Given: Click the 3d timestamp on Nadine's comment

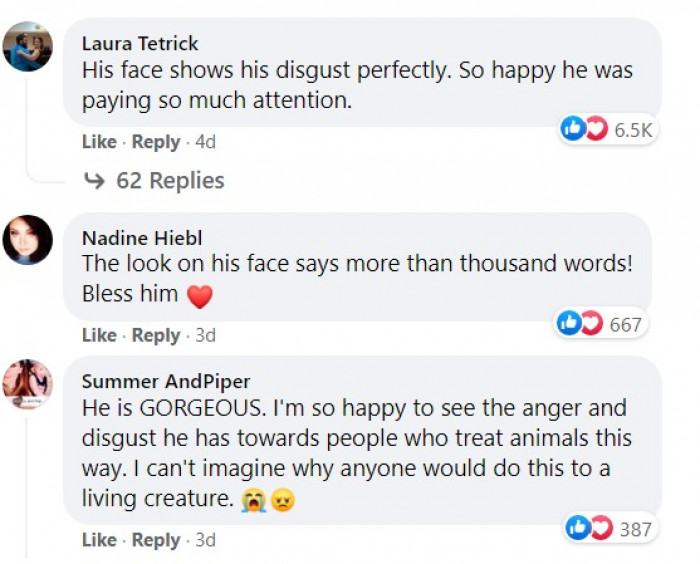Looking at the screenshot, I should click(x=205, y=335).
